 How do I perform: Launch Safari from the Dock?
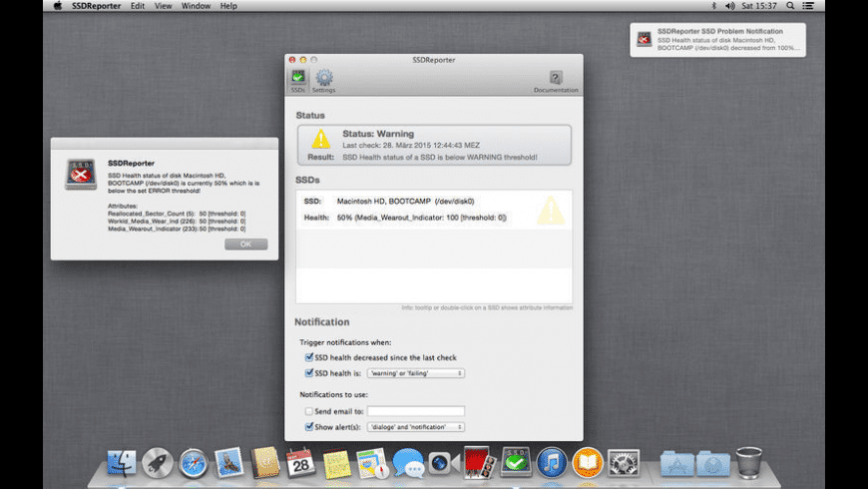click(194, 463)
